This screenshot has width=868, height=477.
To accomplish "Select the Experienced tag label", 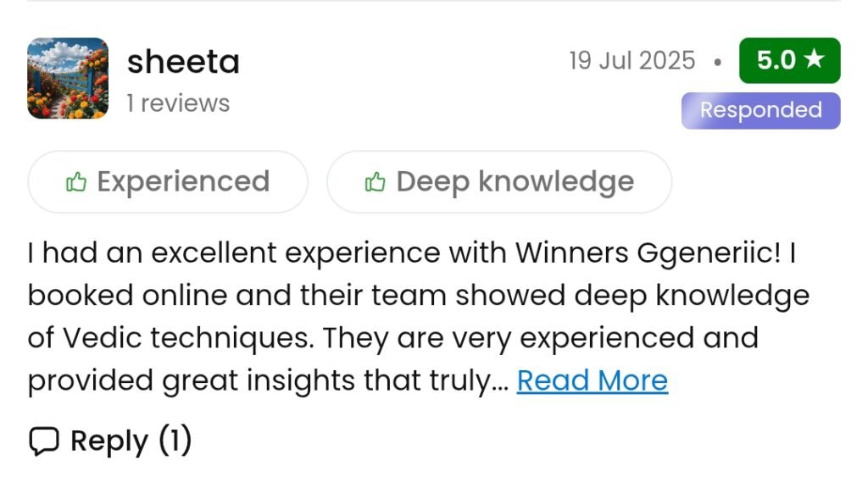I will [x=183, y=182].
